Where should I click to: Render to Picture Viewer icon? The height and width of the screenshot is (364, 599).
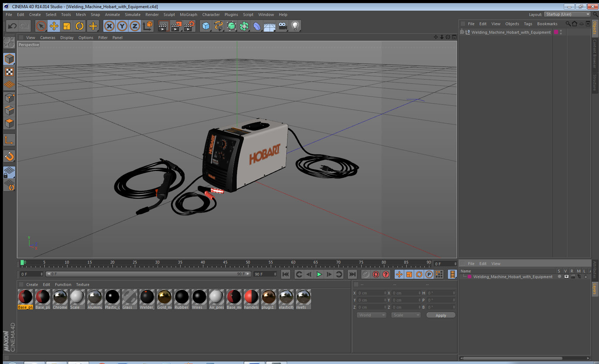click(176, 26)
